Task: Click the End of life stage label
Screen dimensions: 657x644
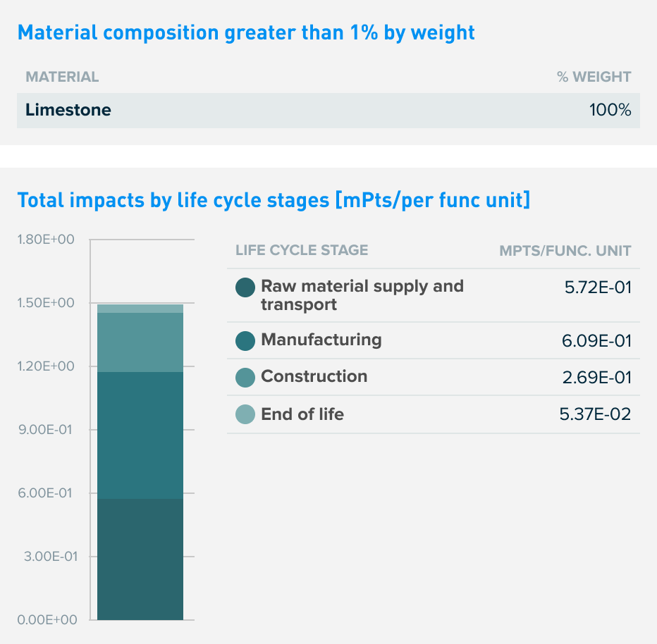Action: (302, 414)
